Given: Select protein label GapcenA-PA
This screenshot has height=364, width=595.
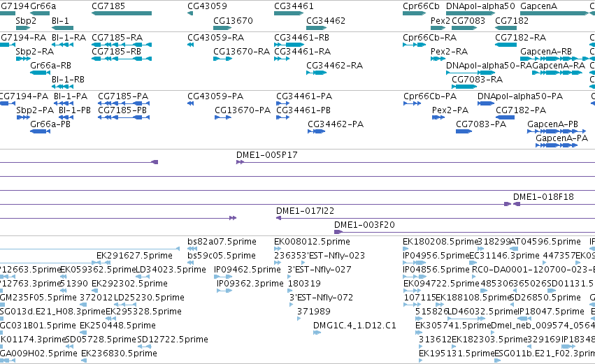Looking at the screenshot, I should 562,138.
